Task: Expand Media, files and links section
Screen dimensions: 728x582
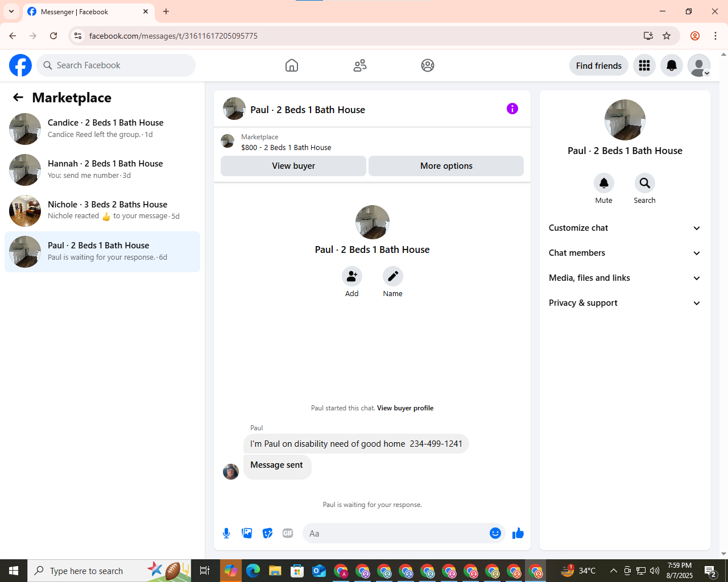Action: coord(625,278)
